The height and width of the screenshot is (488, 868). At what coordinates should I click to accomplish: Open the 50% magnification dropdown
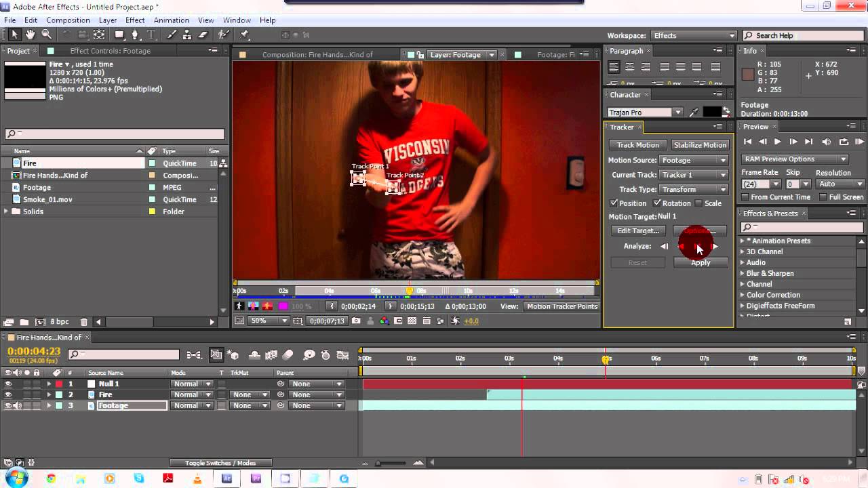point(269,321)
